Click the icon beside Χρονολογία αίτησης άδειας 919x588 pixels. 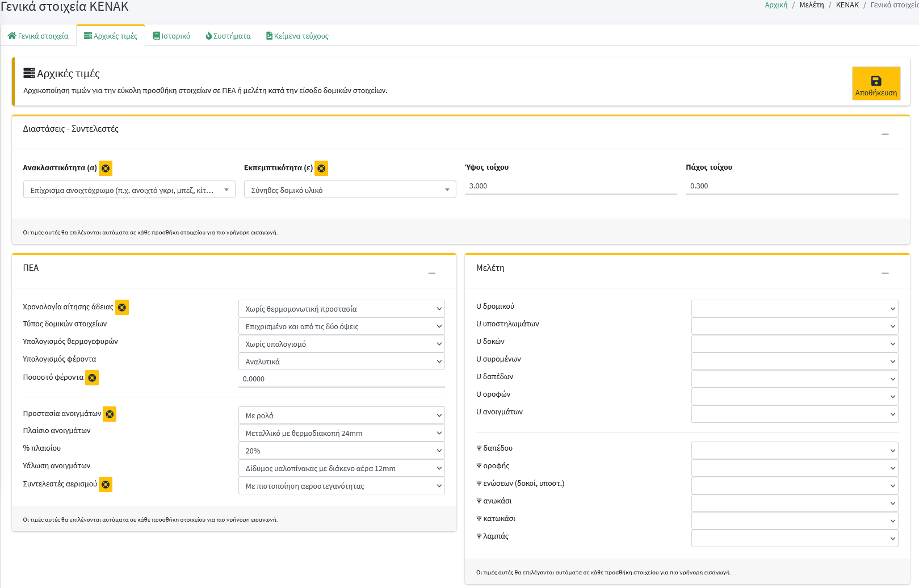pyautogui.click(x=122, y=307)
